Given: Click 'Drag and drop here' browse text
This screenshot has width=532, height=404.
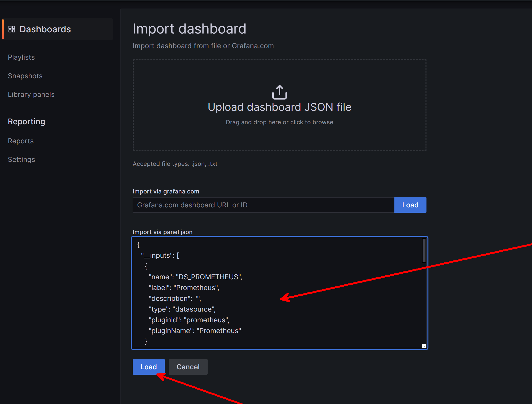Looking at the screenshot, I should (x=279, y=122).
